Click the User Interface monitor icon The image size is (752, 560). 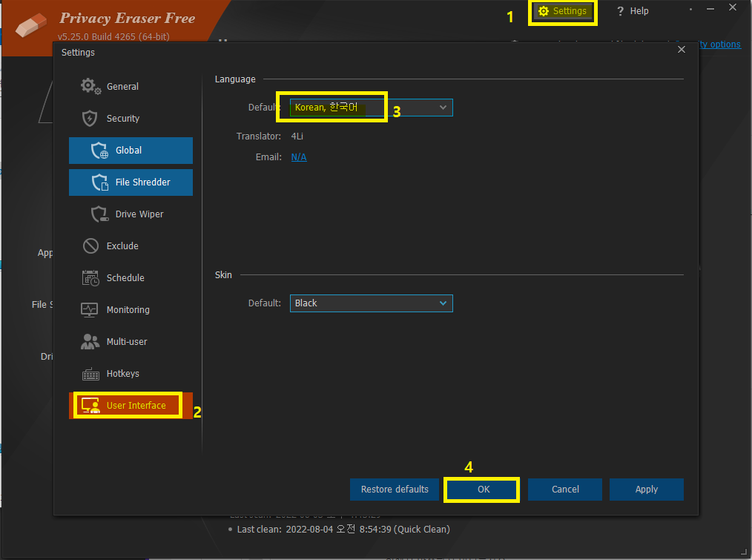[x=90, y=406]
